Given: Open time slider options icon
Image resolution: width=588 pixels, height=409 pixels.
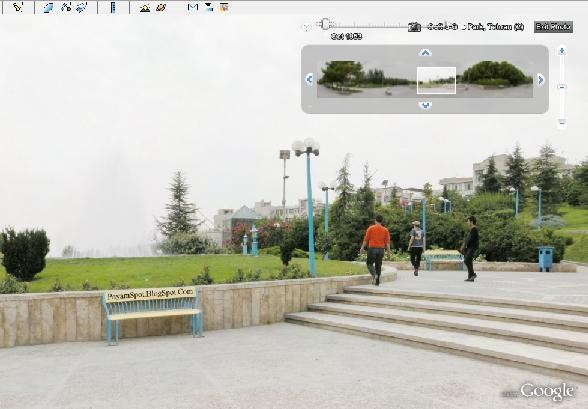Looking at the screenshot, I should click(306, 27).
